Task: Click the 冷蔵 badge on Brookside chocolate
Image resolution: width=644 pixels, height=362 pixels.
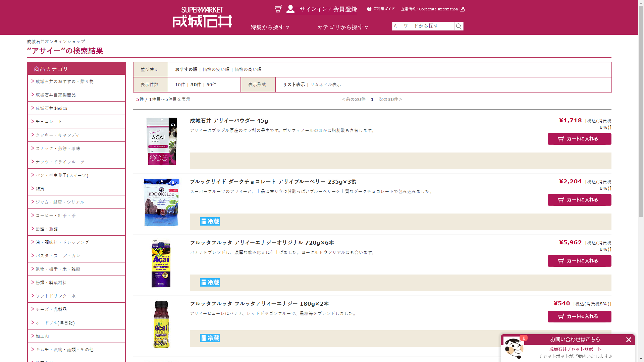Action: (x=210, y=222)
